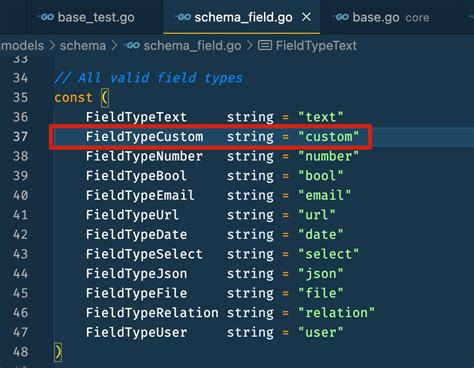
Task: Click the "relation" string value
Action: (x=336, y=313)
